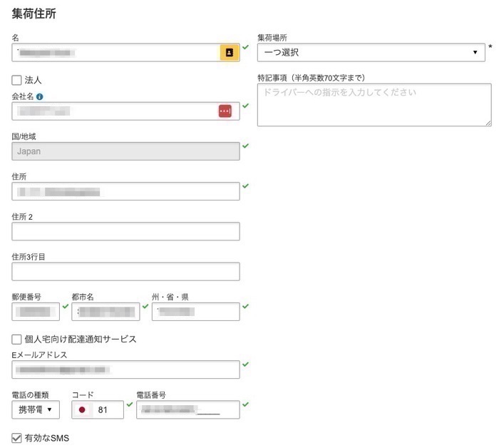Click the 住所3行目 input field
The image size is (499, 448).
(x=125, y=272)
